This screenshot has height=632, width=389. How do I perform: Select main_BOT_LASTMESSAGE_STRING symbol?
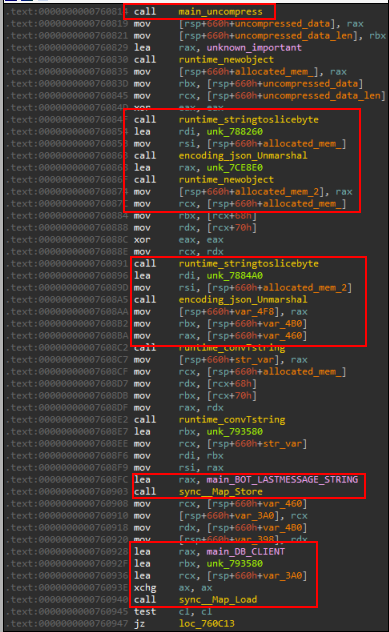(x=282, y=480)
